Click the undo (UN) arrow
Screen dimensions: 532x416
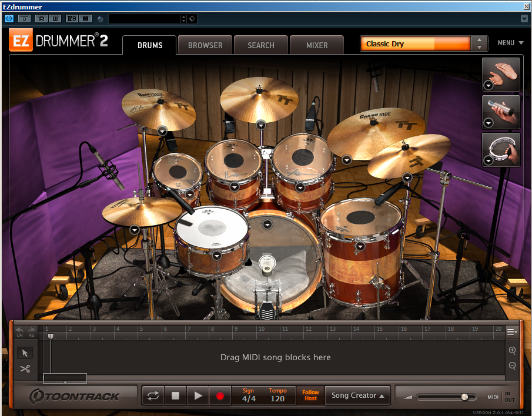(x=19, y=332)
